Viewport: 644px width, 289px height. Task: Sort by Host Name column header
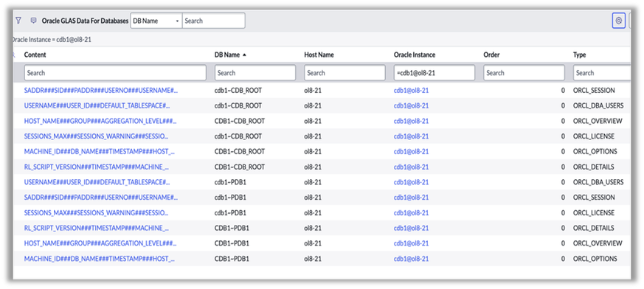tap(319, 55)
